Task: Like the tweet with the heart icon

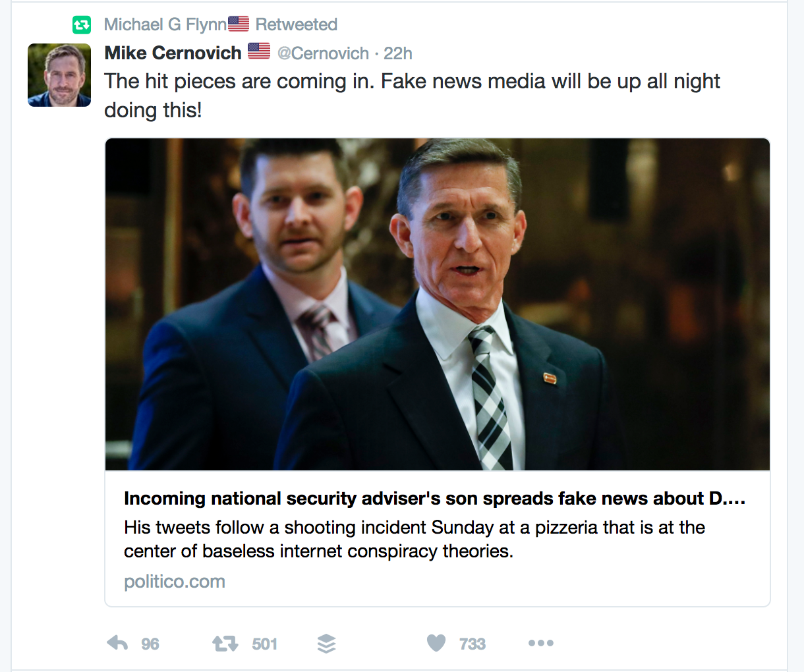Action: pyautogui.click(x=436, y=643)
